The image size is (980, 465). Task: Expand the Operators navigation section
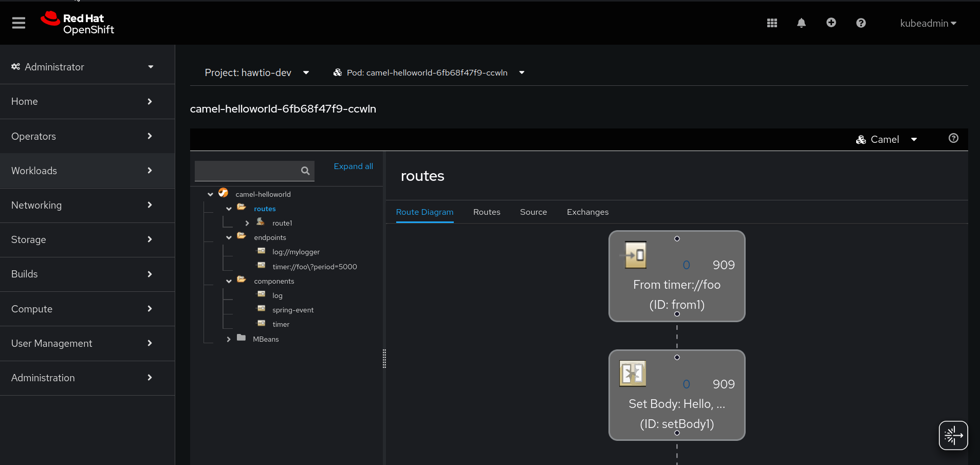[x=87, y=136]
